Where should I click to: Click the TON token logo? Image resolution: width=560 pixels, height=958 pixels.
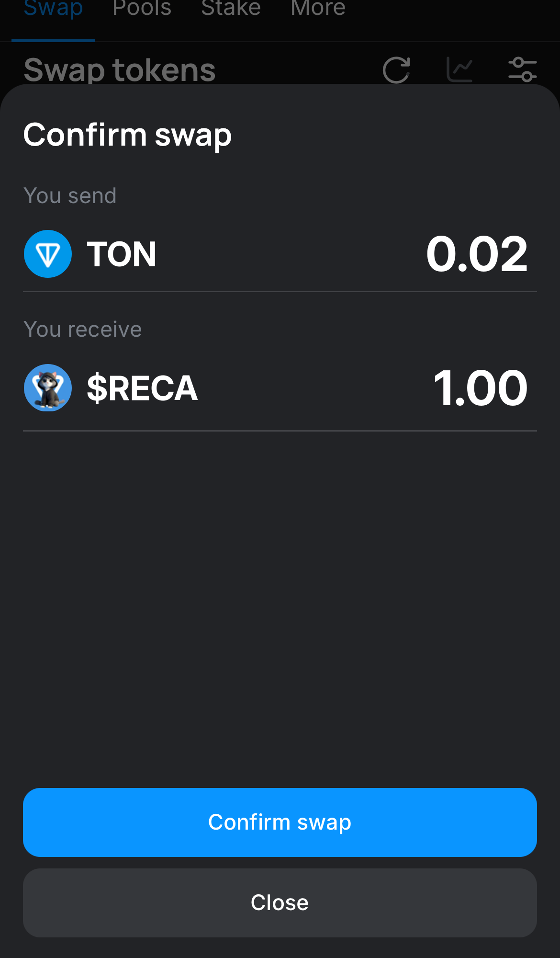point(48,254)
